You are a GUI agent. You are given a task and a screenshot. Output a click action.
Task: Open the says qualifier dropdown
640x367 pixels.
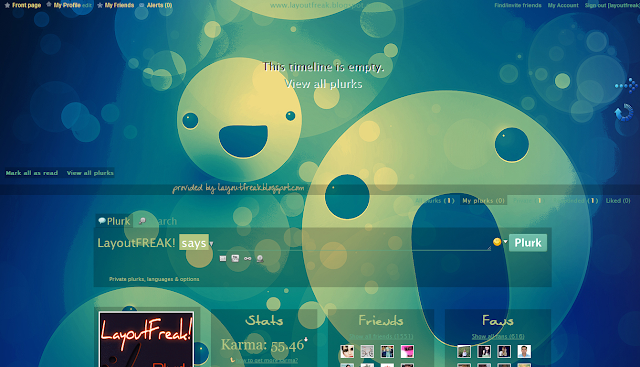pyautogui.click(x=196, y=243)
